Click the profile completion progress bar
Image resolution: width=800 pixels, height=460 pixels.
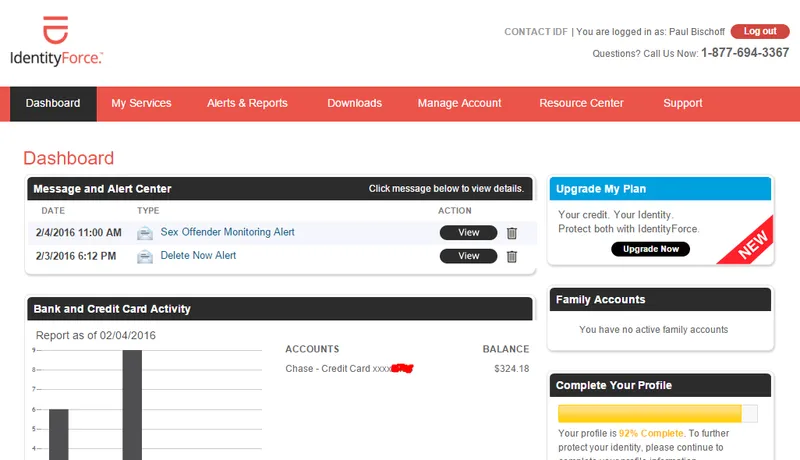coord(657,413)
